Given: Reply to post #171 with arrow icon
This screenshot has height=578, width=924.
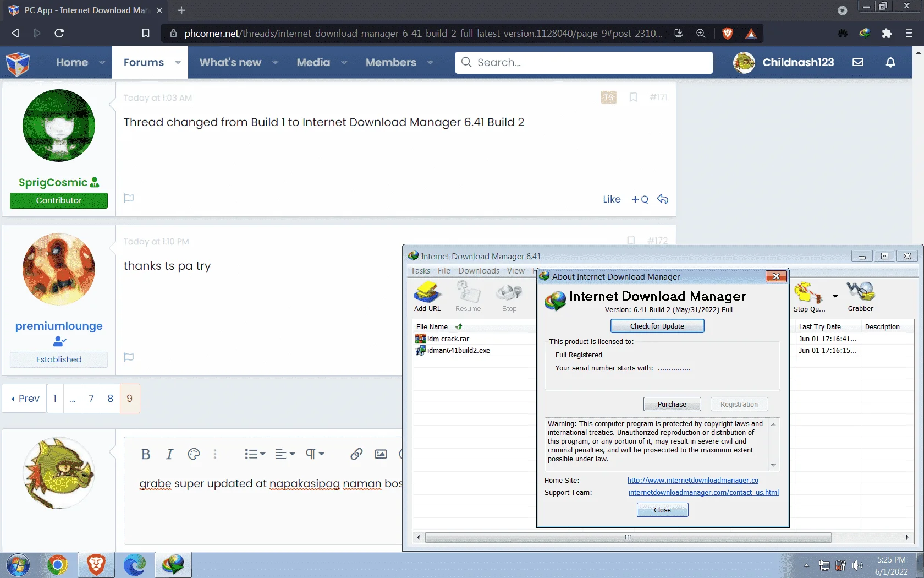Looking at the screenshot, I should tap(663, 199).
